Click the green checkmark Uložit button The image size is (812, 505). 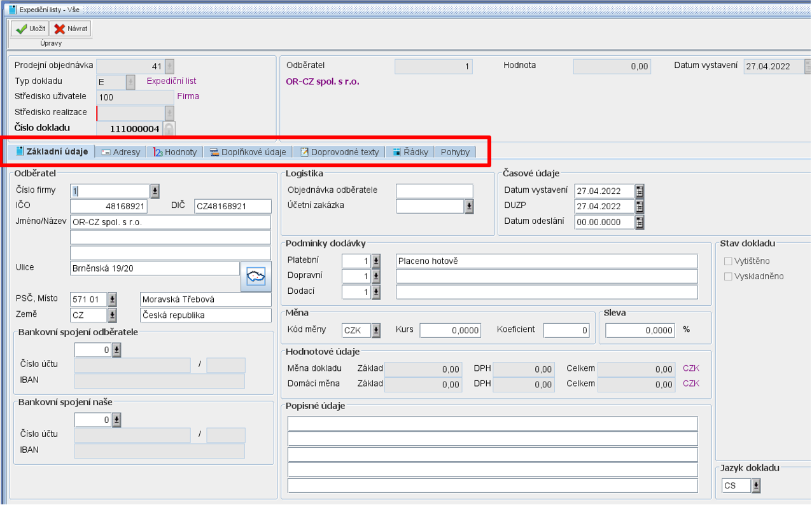29,29
